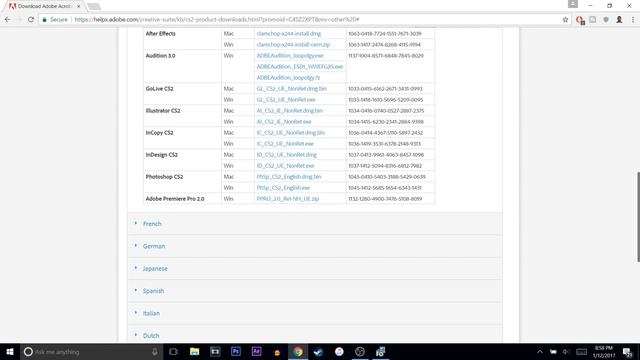Open the Movies & TV taskbar icon

215,351
